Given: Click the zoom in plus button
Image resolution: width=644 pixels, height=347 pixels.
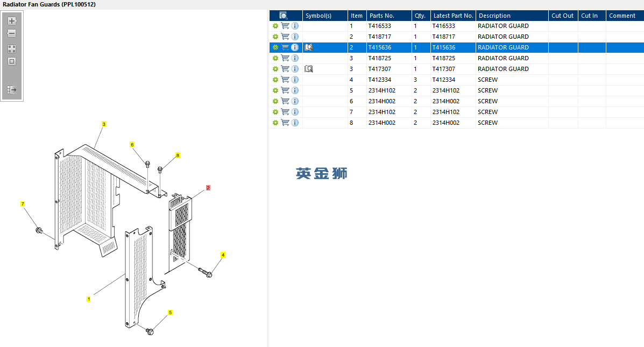Looking at the screenshot, I should (x=12, y=21).
